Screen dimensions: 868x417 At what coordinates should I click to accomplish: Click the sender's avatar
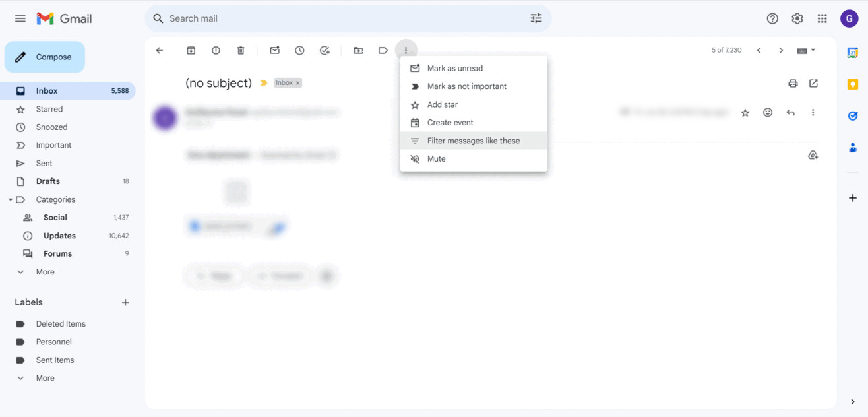pyautogui.click(x=165, y=118)
